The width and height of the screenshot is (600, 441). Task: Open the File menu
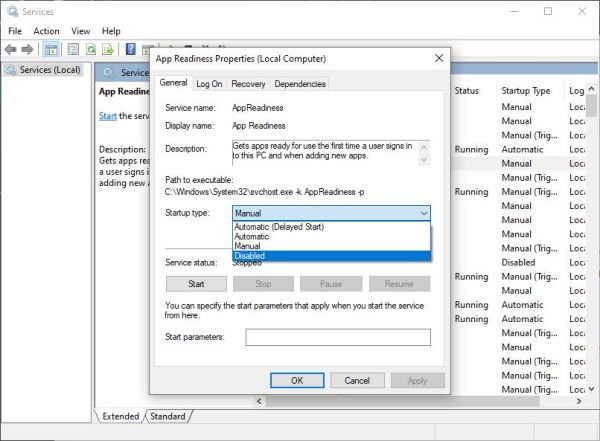click(15, 31)
